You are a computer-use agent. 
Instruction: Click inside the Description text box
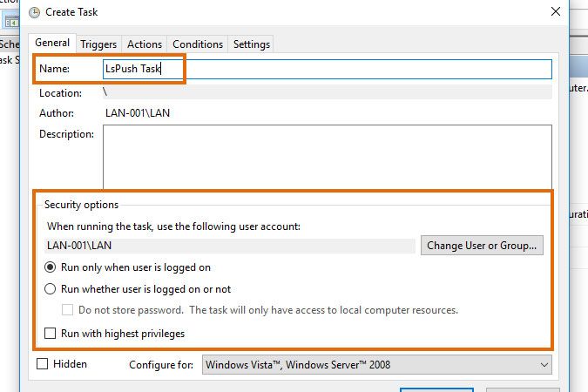coord(327,157)
